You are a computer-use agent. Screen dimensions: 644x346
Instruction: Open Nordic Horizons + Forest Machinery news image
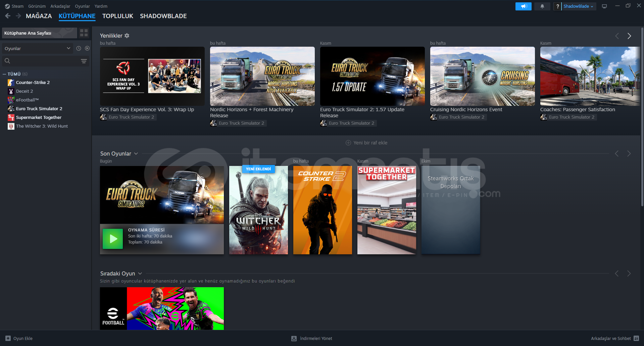pyautogui.click(x=262, y=76)
